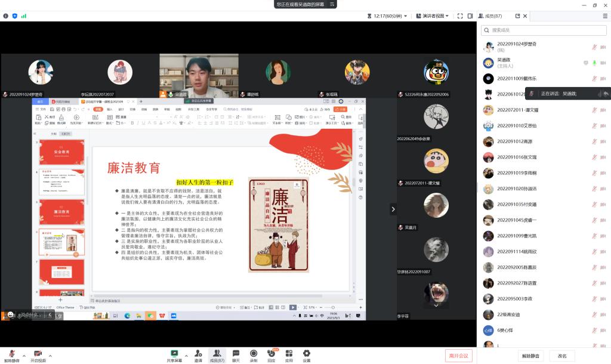Click the 改名 rename button

(561, 356)
